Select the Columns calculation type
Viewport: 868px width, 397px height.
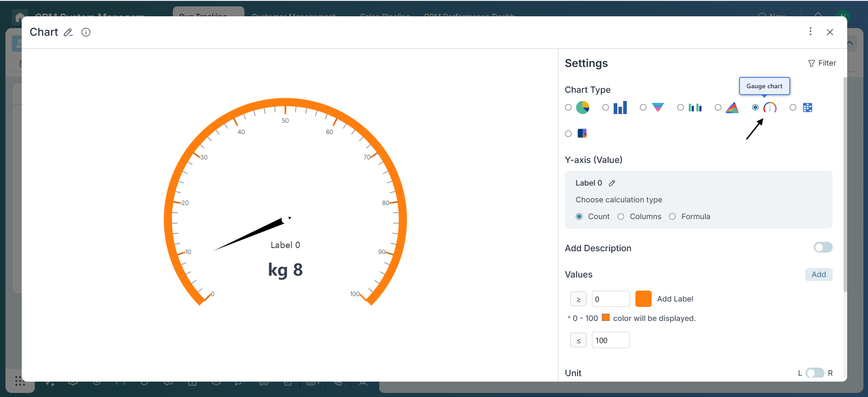[621, 216]
